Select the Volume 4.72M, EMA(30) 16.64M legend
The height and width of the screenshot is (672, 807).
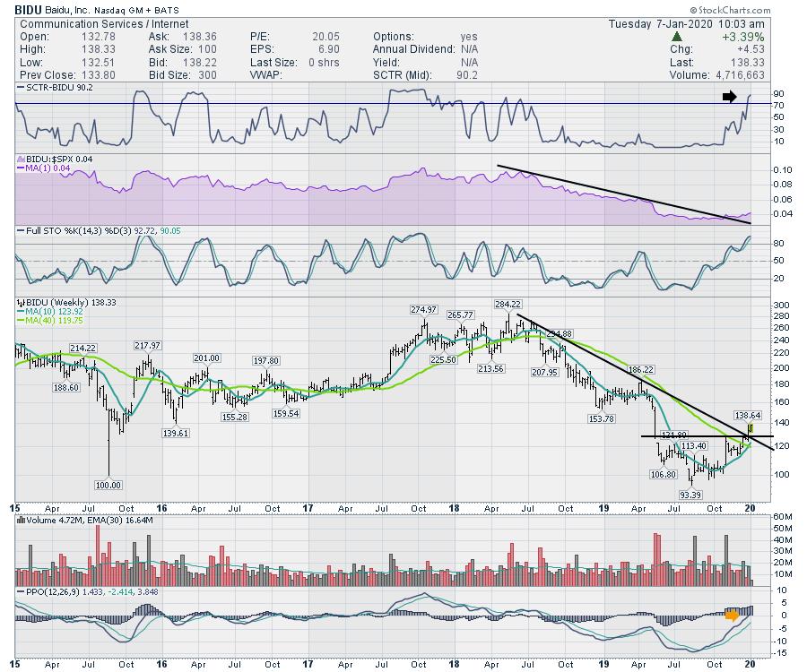point(85,521)
